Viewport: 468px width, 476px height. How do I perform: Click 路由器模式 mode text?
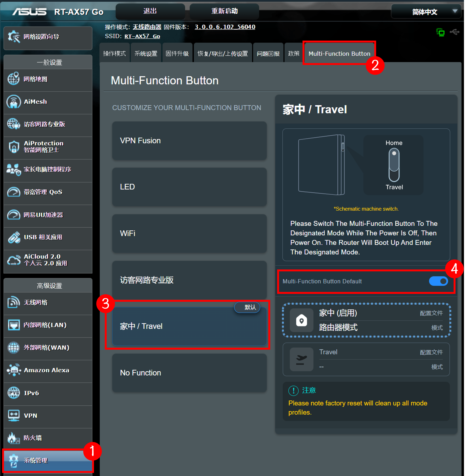click(338, 327)
